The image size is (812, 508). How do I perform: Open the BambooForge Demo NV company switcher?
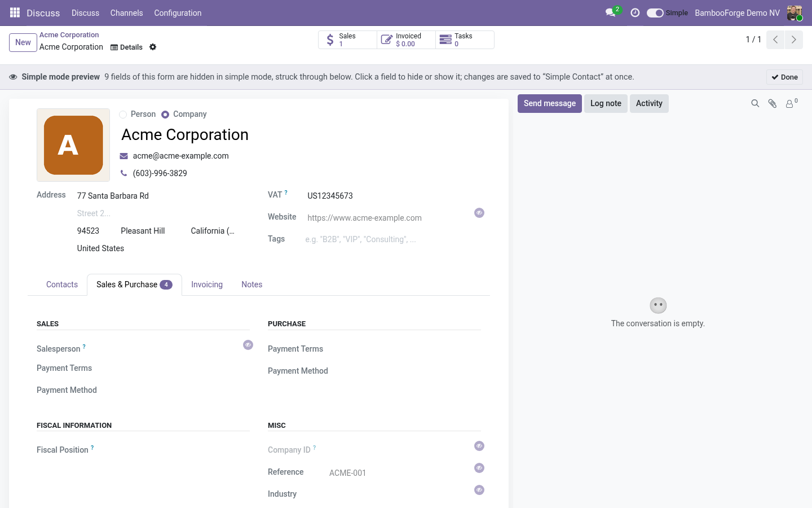point(737,12)
